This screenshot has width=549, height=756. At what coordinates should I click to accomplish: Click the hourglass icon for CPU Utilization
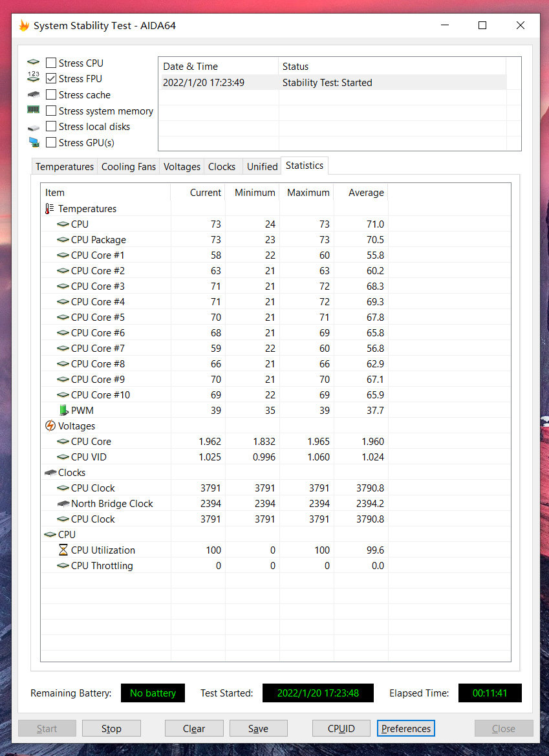pyautogui.click(x=63, y=550)
